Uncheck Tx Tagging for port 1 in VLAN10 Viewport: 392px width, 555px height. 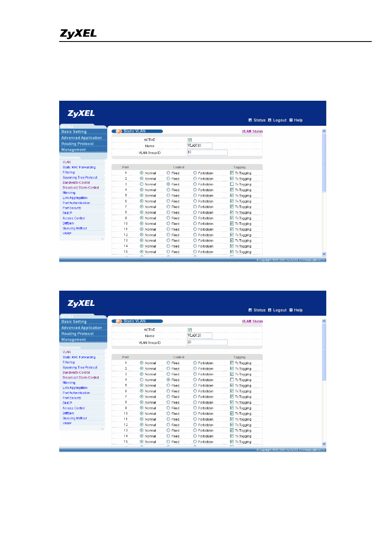point(232,173)
